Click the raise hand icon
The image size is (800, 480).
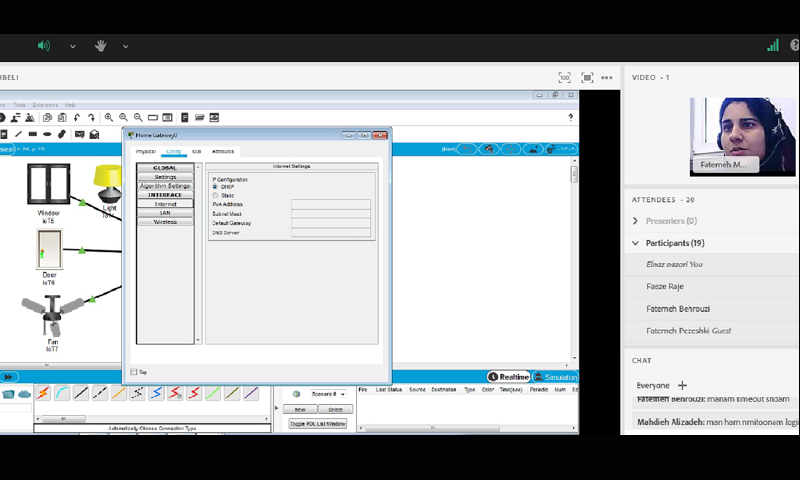[100, 46]
